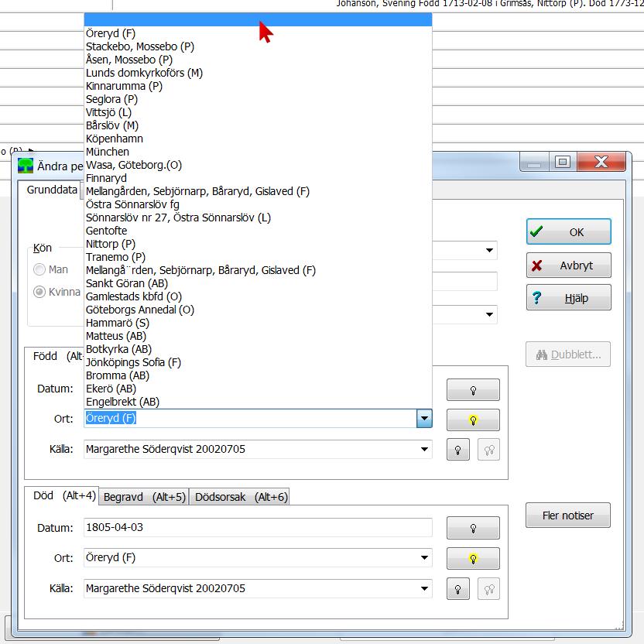Viewport: 644px width, 644px height.
Task: Click the lightbulb button beside birth Källa
Action: point(457,449)
